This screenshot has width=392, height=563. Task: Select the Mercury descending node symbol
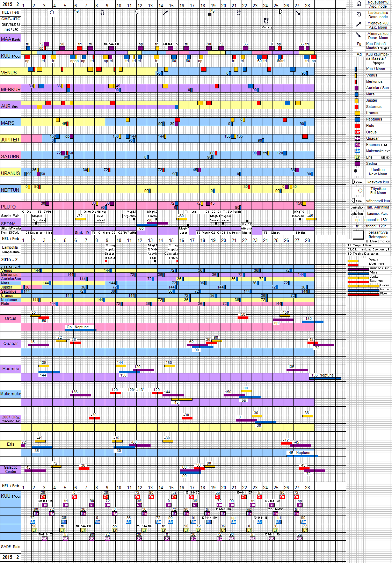coord(266,21)
